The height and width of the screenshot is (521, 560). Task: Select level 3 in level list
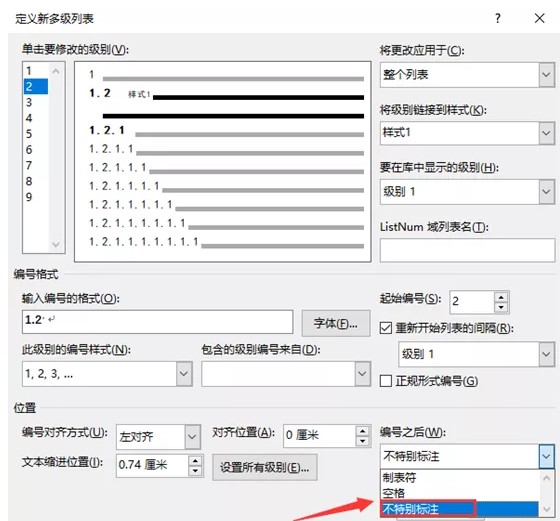(35, 102)
